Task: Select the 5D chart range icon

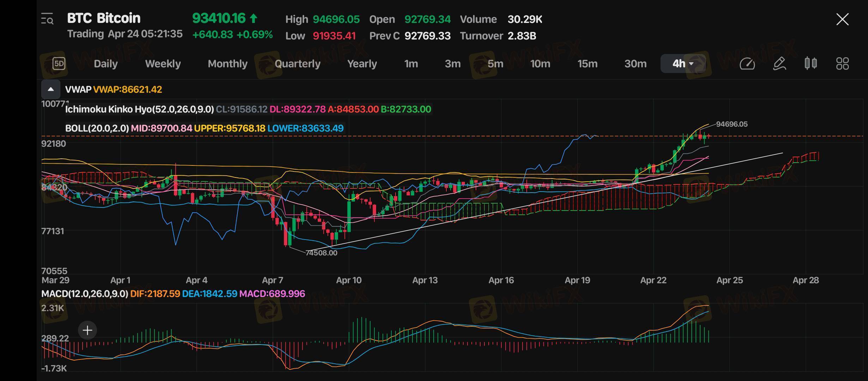Action: [59, 64]
